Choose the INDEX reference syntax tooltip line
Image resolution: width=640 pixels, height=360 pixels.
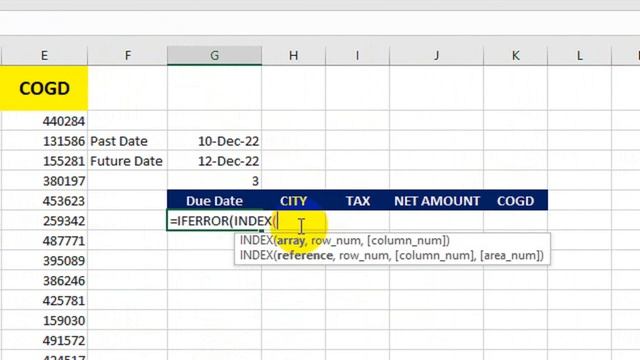tap(392, 256)
